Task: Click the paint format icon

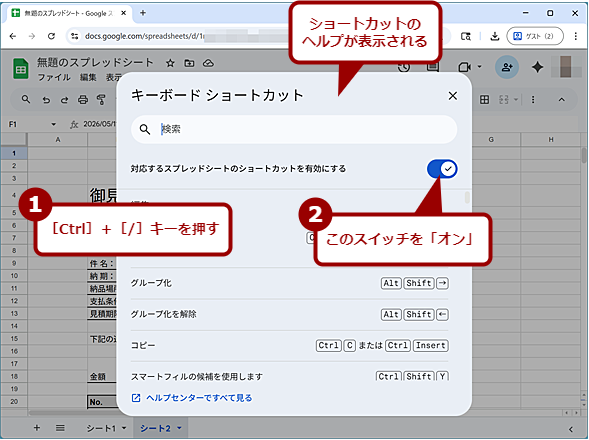Action: tap(101, 100)
